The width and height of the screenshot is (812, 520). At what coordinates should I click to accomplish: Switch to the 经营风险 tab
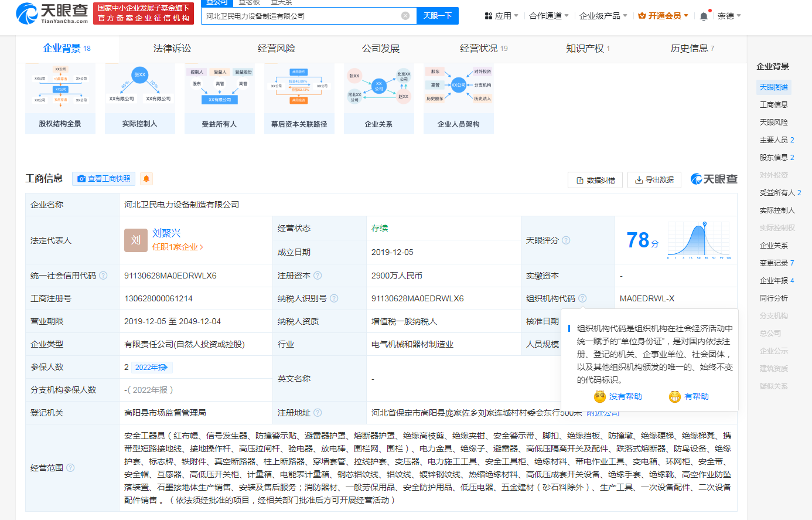pos(276,49)
